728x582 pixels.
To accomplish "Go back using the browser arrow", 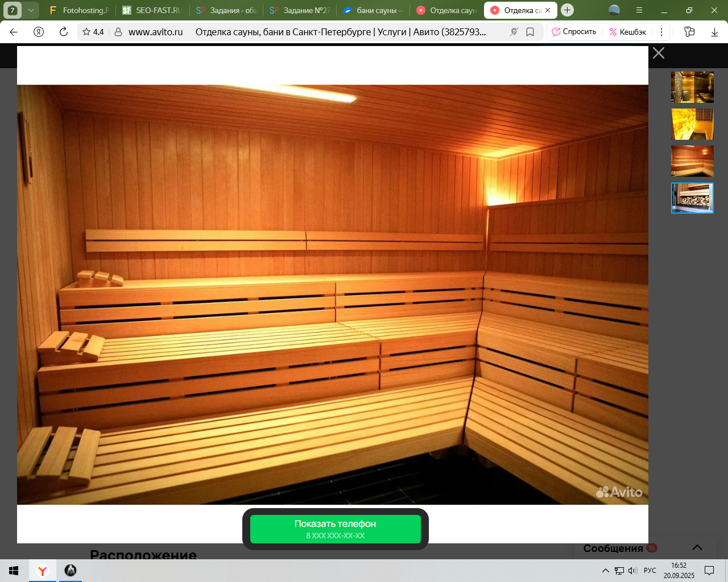I will click(x=14, y=32).
